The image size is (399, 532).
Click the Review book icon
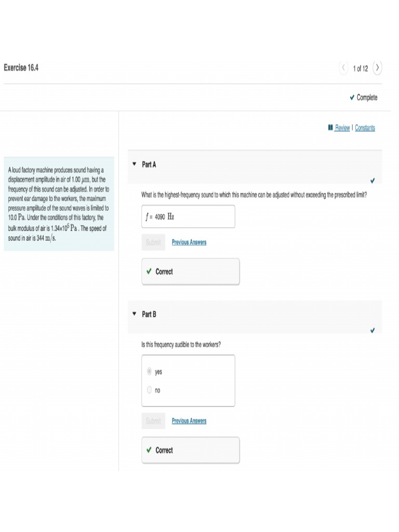[330, 128]
